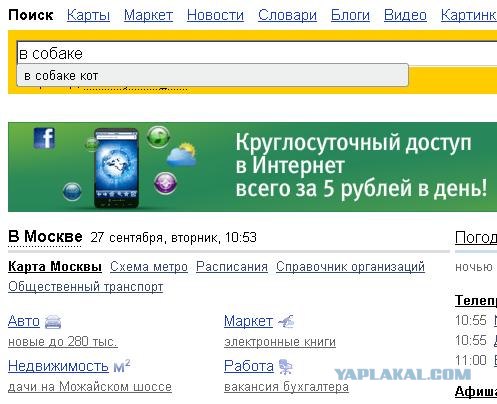Open the Картинки tab
497x404 pixels.
(469, 15)
